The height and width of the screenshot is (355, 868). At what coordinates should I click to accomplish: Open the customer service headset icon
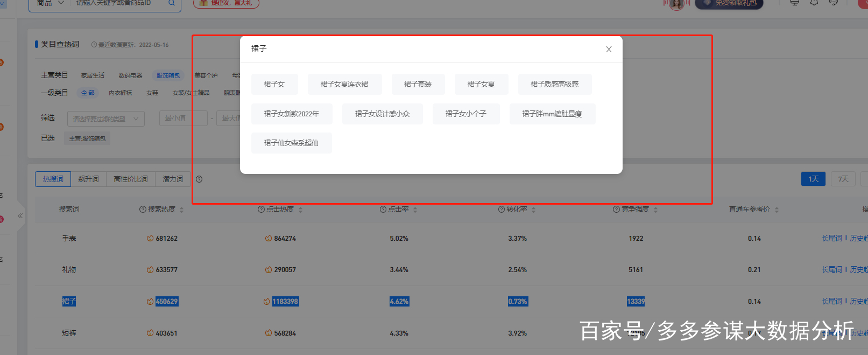(x=834, y=3)
